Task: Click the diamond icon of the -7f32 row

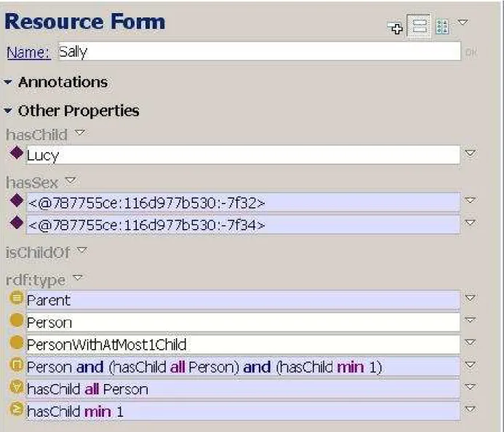Action: tap(17, 201)
